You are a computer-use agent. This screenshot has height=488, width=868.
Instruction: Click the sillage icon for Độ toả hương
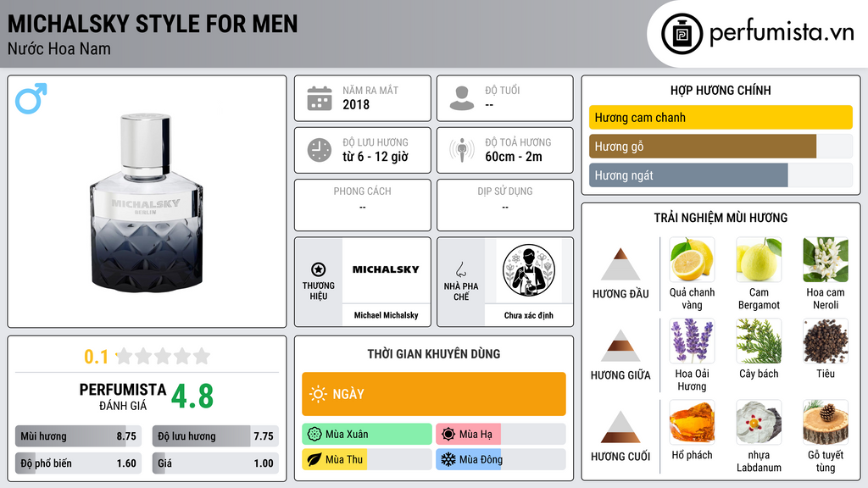point(462,150)
